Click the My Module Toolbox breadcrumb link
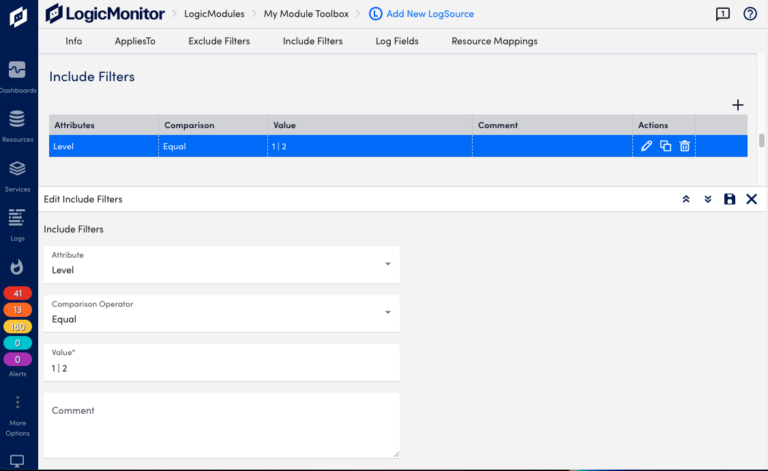This screenshot has width=768, height=471. click(x=306, y=14)
